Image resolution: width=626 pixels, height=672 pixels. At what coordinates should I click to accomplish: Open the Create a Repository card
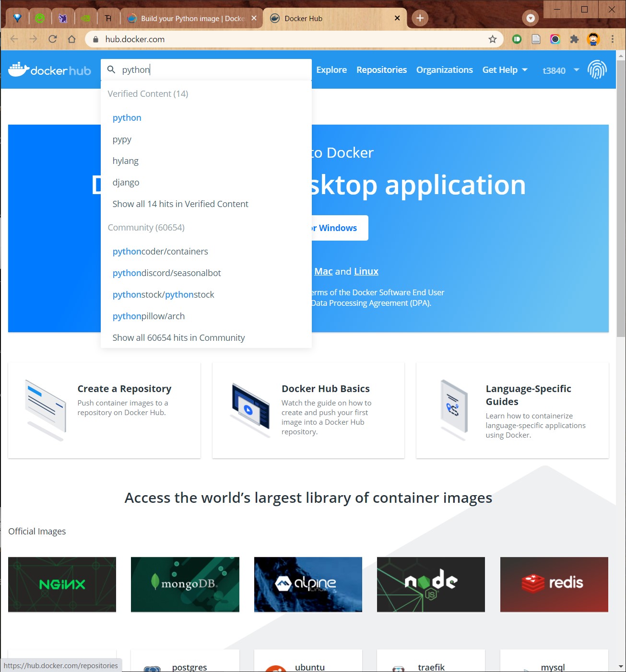point(104,410)
